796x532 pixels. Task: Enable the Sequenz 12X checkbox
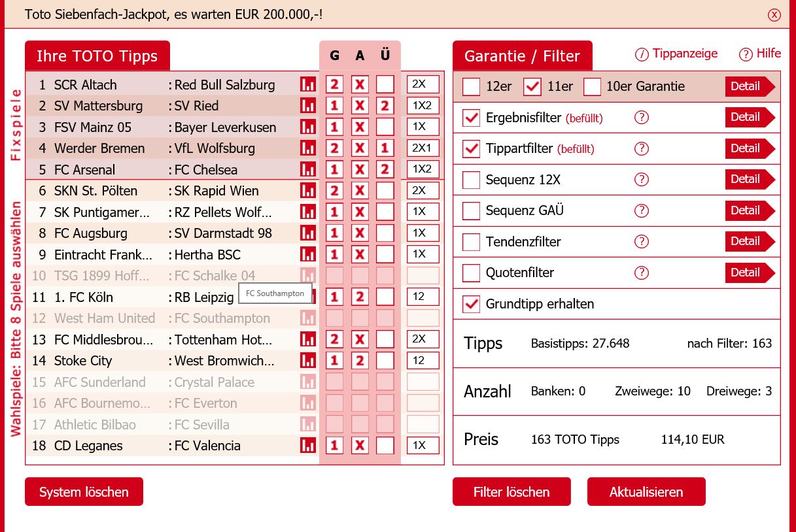[471, 180]
